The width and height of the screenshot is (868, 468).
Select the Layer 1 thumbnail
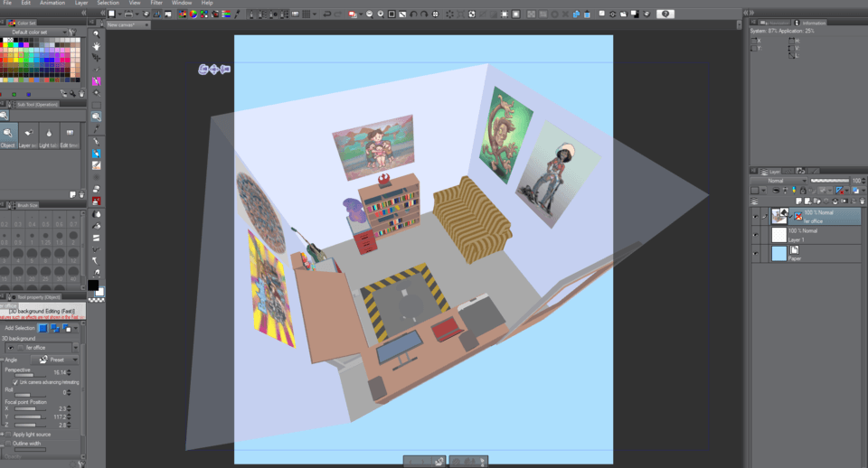778,235
